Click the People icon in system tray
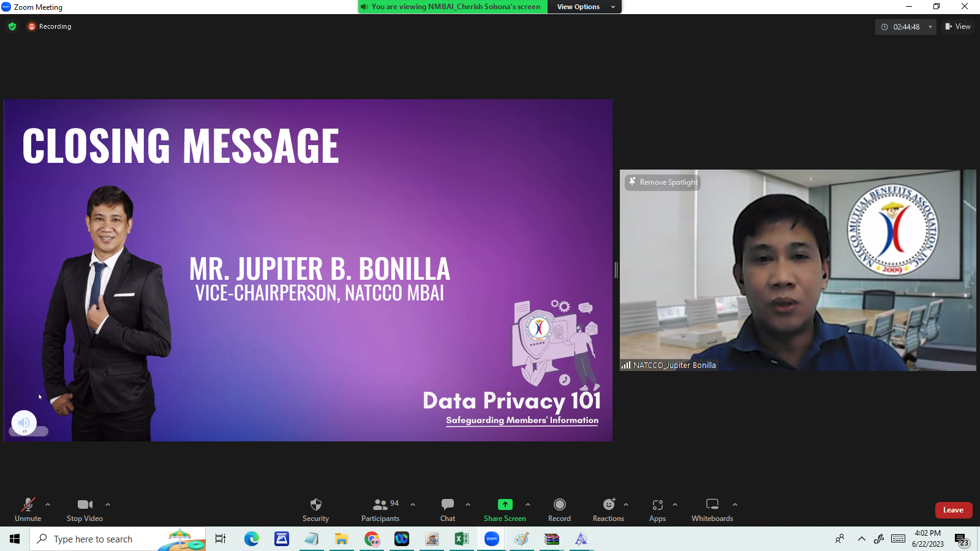 pos(840,539)
